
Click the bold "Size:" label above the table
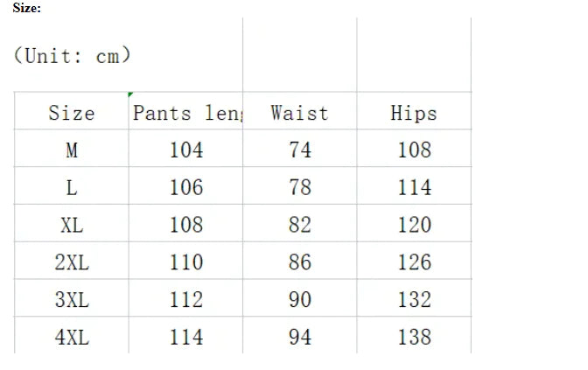point(26,8)
